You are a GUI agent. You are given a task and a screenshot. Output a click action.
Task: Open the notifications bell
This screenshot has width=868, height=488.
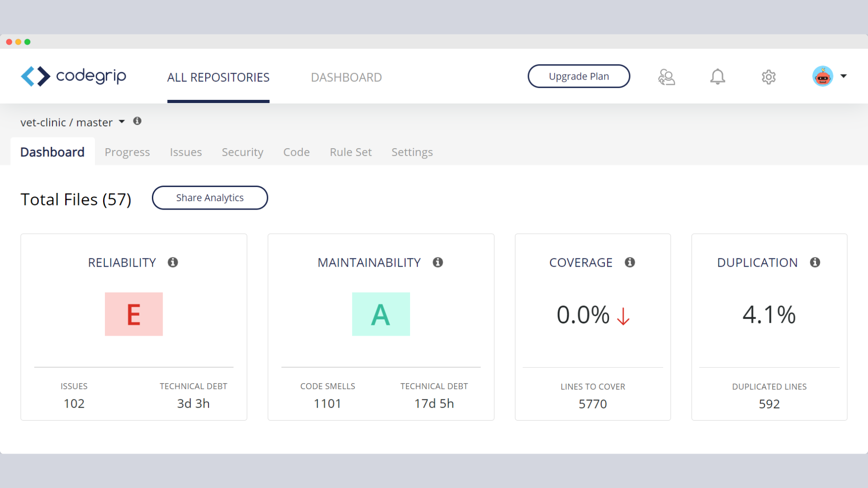[x=717, y=77]
